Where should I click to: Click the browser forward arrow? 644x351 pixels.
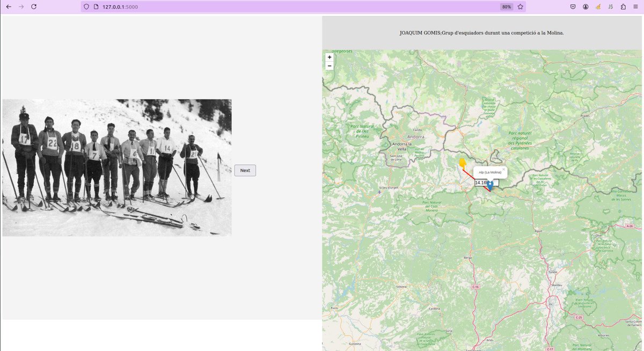pos(21,6)
